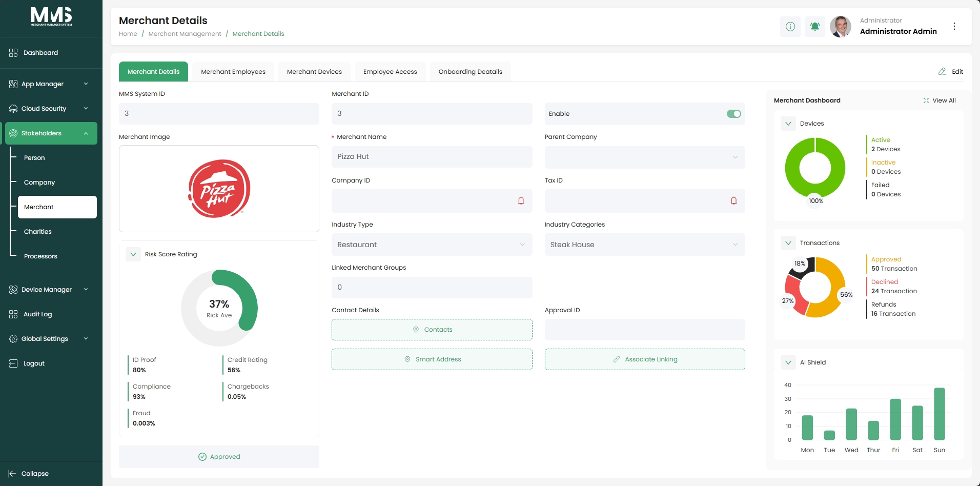Collapse the Devices dashboard panel

coord(788,124)
